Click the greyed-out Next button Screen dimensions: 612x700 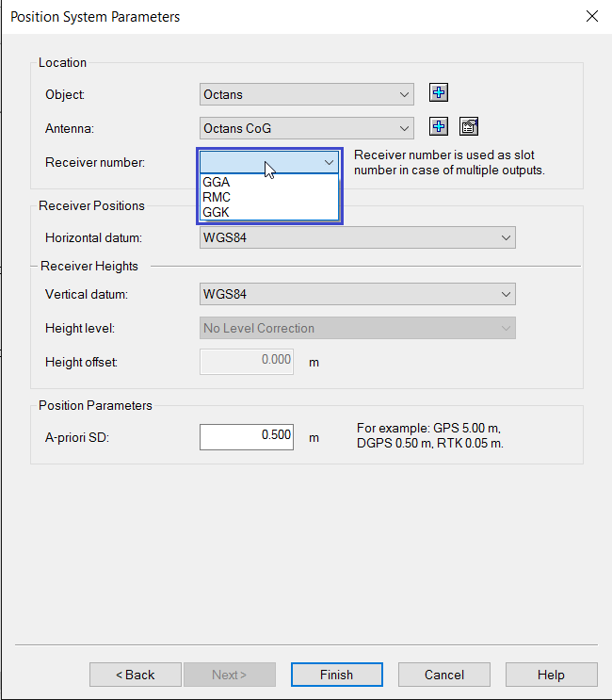click(x=230, y=675)
